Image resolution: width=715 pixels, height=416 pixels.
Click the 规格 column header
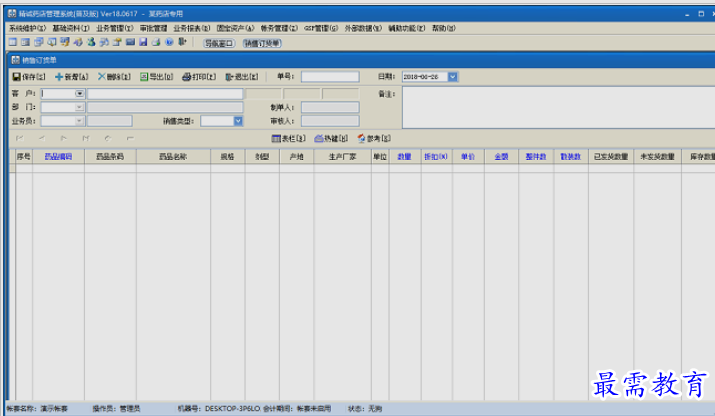pyautogui.click(x=228, y=156)
